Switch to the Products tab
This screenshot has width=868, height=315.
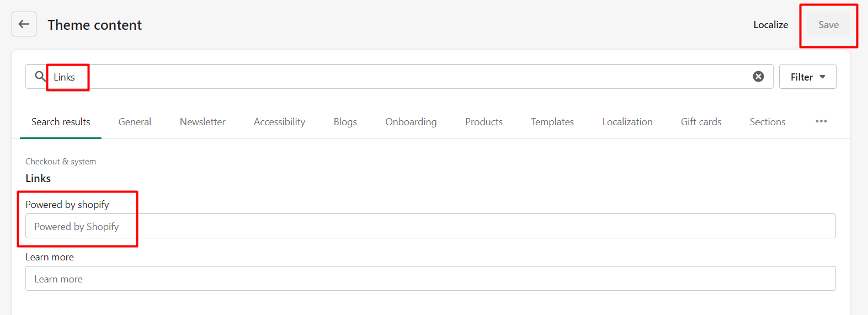483,122
